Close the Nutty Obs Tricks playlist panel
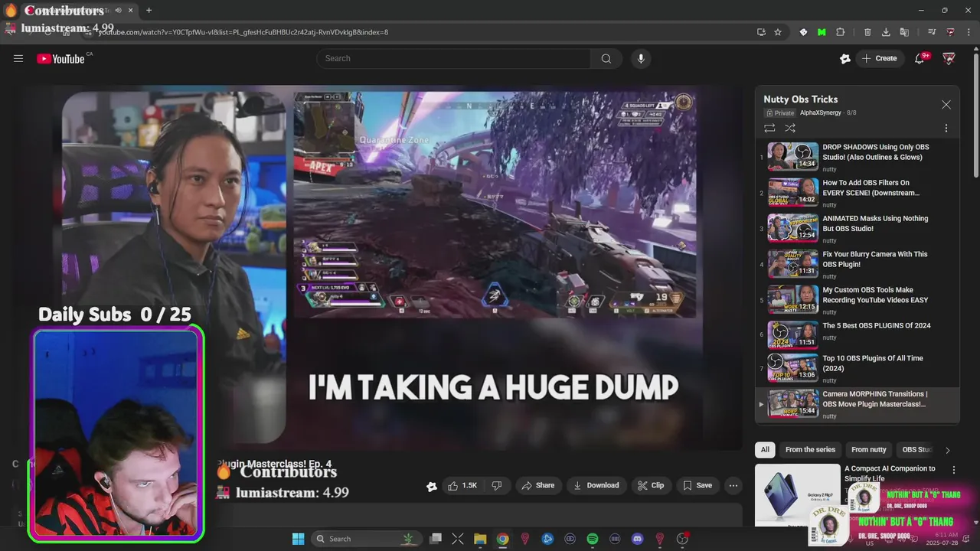980x551 pixels. [946, 105]
